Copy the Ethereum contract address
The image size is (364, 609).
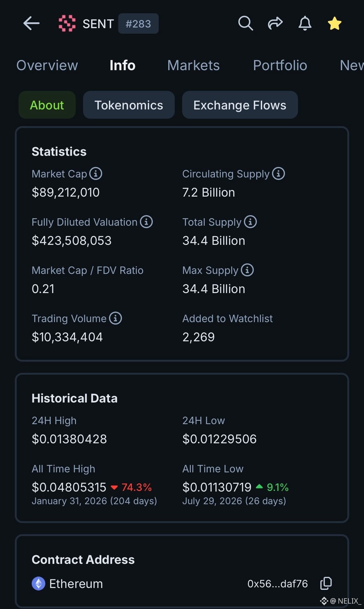326,583
